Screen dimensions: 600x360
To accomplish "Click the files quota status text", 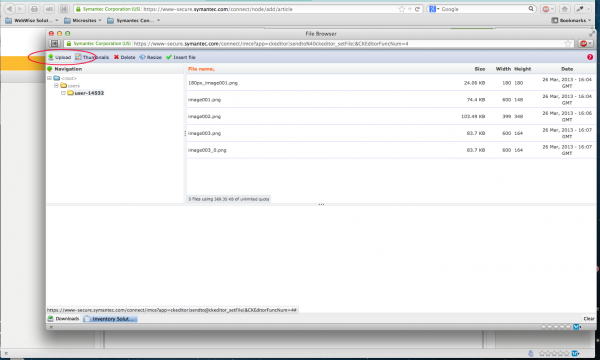I will click(x=229, y=199).
